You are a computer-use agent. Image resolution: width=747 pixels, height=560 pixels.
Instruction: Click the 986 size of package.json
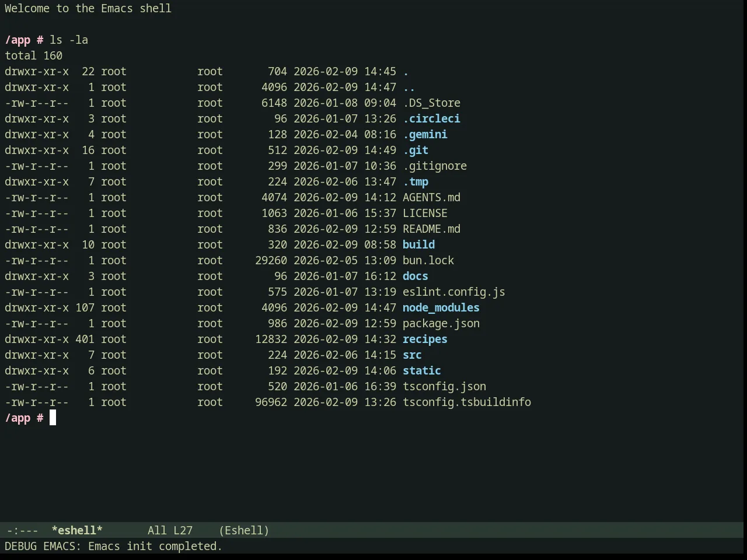[277, 323]
